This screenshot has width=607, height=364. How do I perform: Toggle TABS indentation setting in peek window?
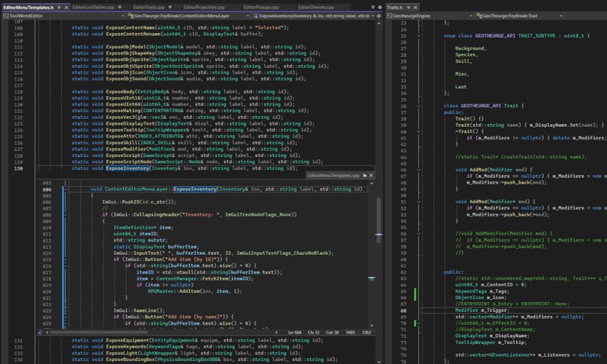349,332
